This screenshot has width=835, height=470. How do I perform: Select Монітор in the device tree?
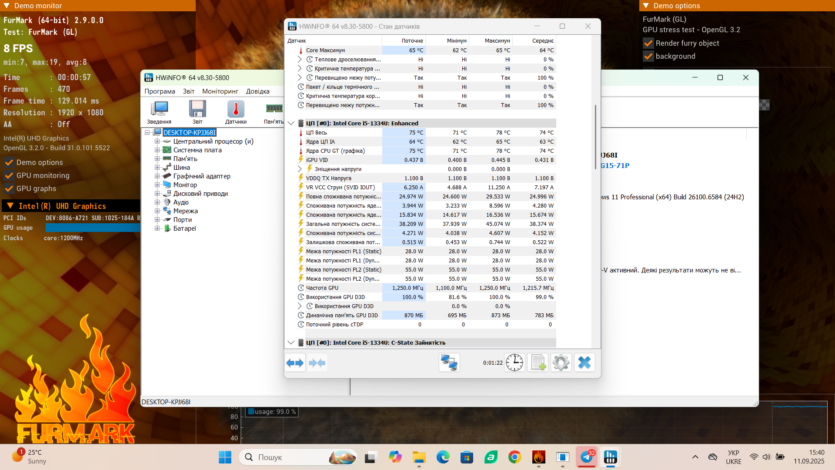point(185,185)
